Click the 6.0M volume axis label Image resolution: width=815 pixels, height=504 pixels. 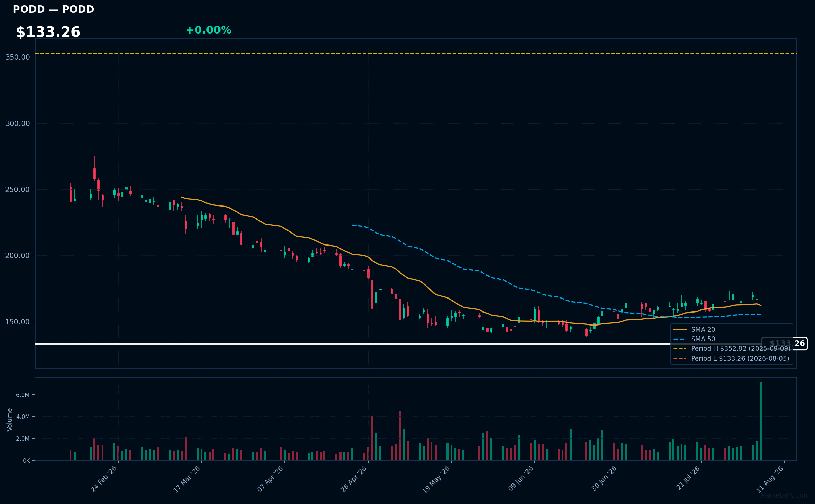23,395
